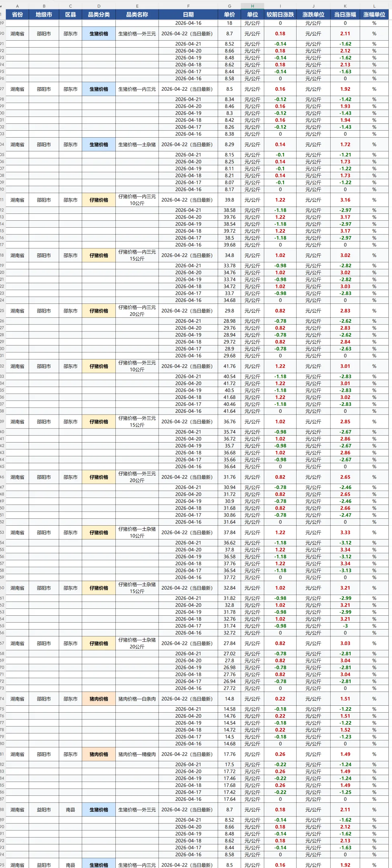
Task: Click the 猪肉价格 category cell in the 白条肉 row
Action: pos(99,699)
